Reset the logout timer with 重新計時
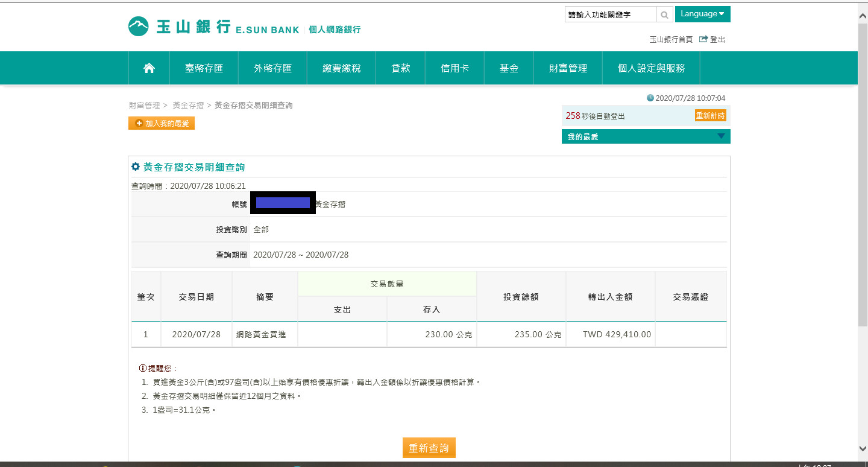 click(x=710, y=115)
